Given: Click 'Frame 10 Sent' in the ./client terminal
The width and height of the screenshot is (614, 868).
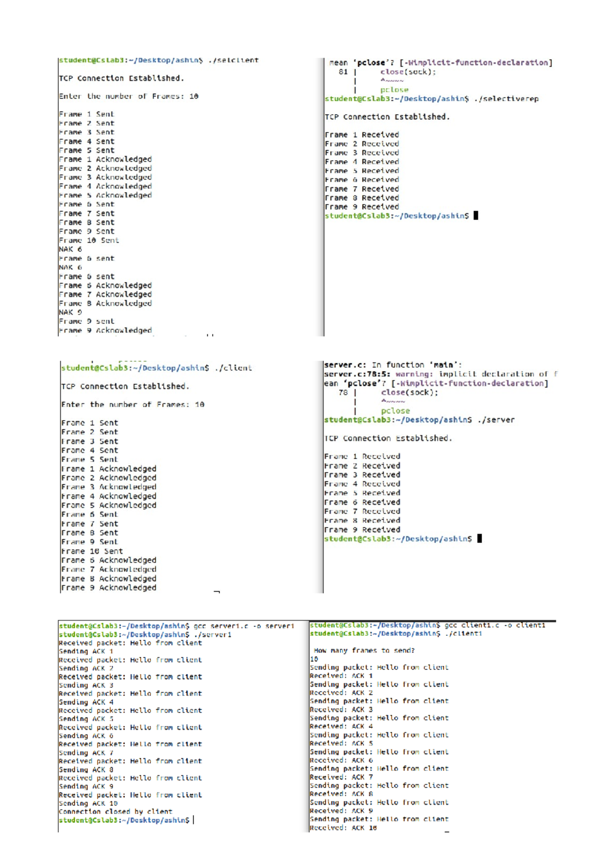Looking at the screenshot, I should (92, 551).
